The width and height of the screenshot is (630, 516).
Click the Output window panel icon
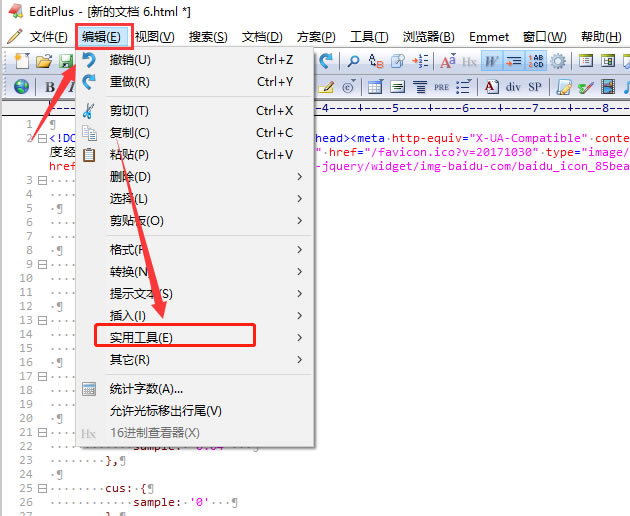coord(608,61)
